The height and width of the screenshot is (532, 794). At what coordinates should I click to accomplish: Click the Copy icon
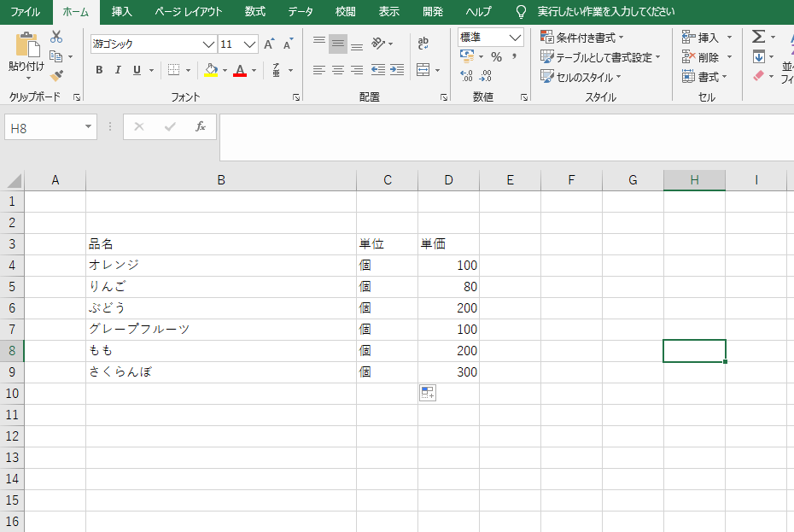[55, 56]
